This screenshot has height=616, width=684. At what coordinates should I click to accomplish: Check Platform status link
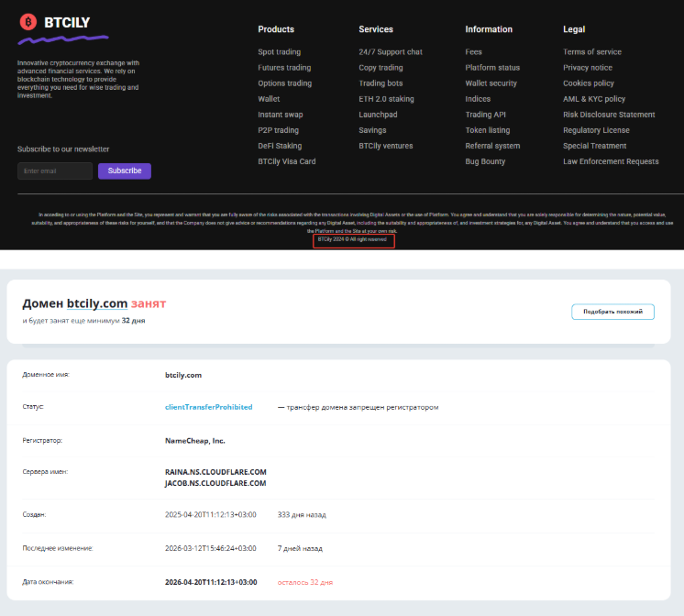492,68
